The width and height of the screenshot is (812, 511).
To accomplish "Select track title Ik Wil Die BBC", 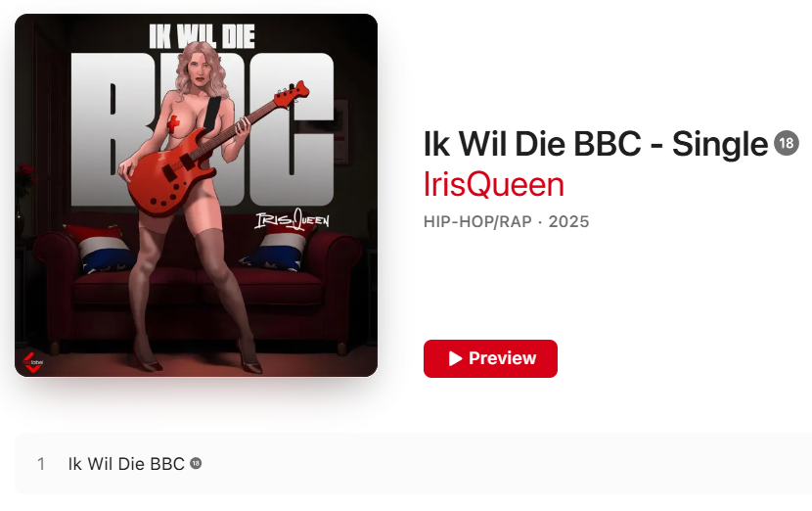I will (x=126, y=464).
